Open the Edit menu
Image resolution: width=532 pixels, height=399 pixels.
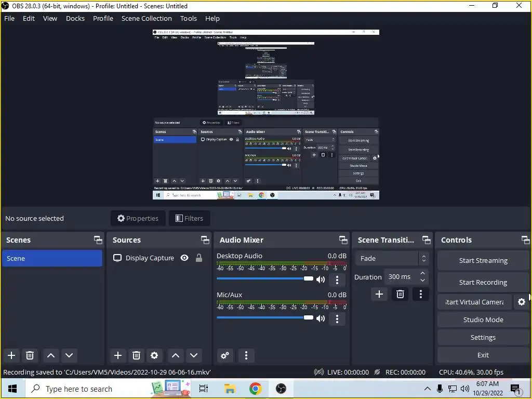[x=29, y=18]
